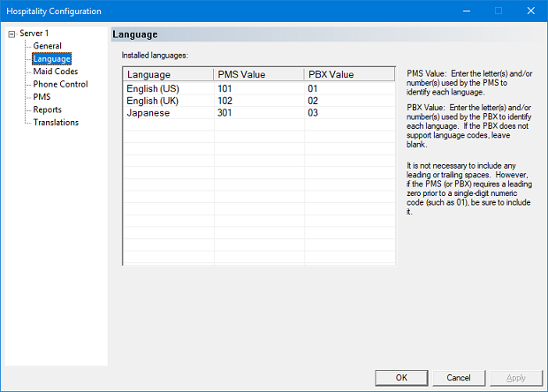Click the Cancel button
The image size is (548, 392).
458,377
